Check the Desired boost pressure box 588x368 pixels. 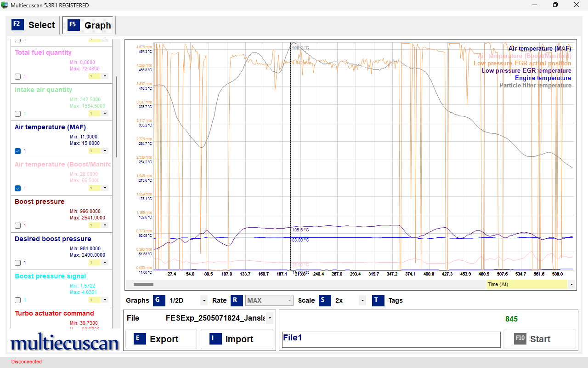click(x=17, y=263)
